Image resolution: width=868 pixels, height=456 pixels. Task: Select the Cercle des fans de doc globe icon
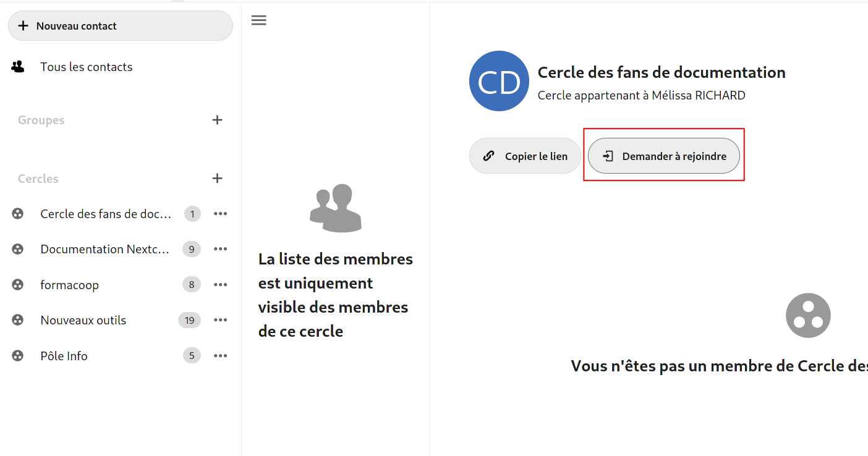click(x=17, y=213)
